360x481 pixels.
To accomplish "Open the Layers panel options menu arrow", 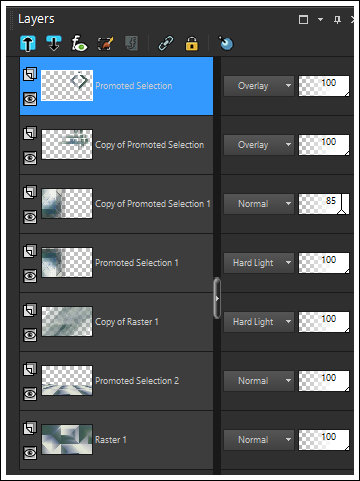I will [320, 20].
